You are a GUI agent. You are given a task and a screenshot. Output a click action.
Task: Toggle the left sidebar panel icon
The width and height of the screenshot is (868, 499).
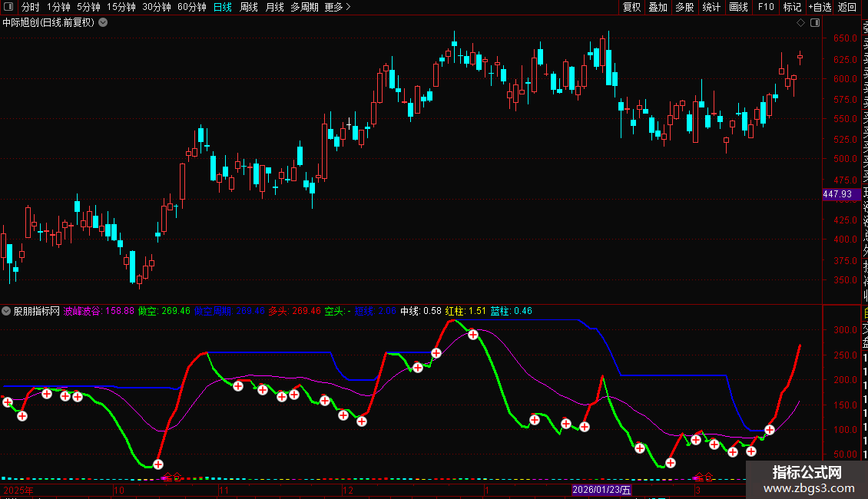tap(8, 7)
